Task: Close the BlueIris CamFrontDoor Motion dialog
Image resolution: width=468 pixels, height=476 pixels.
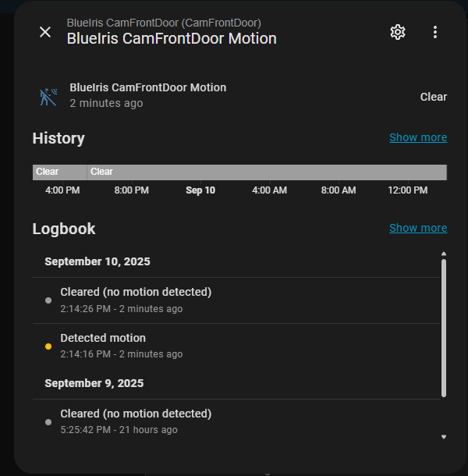Action: click(x=45, y=32)
